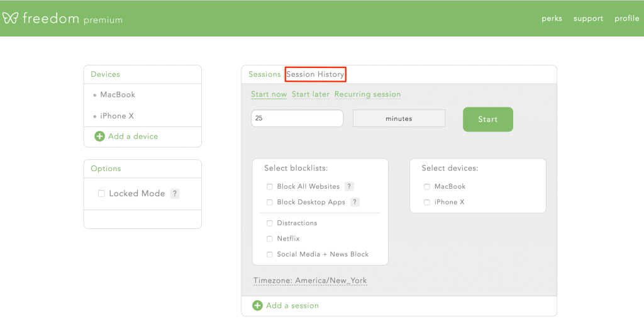Open the Block All Websites help question mark
Viewport: 644px width, 319px height.
(x=349, y=187)
